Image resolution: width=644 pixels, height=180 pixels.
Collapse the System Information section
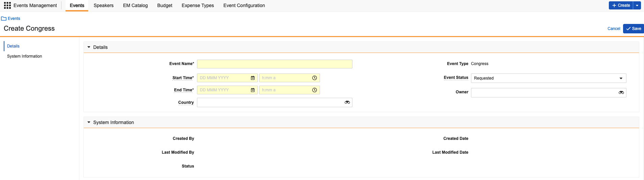(x=89, y=122)
